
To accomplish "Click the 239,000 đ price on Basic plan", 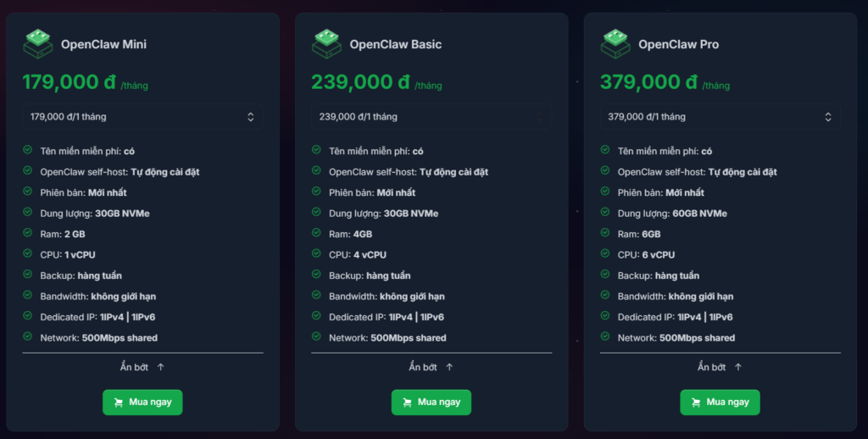I will click(360, 82).
